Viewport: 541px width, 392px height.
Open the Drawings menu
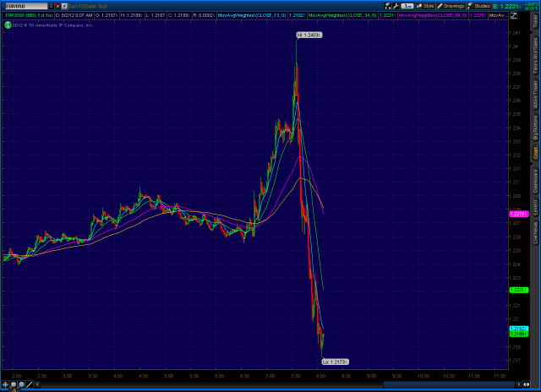coord(451,6)
